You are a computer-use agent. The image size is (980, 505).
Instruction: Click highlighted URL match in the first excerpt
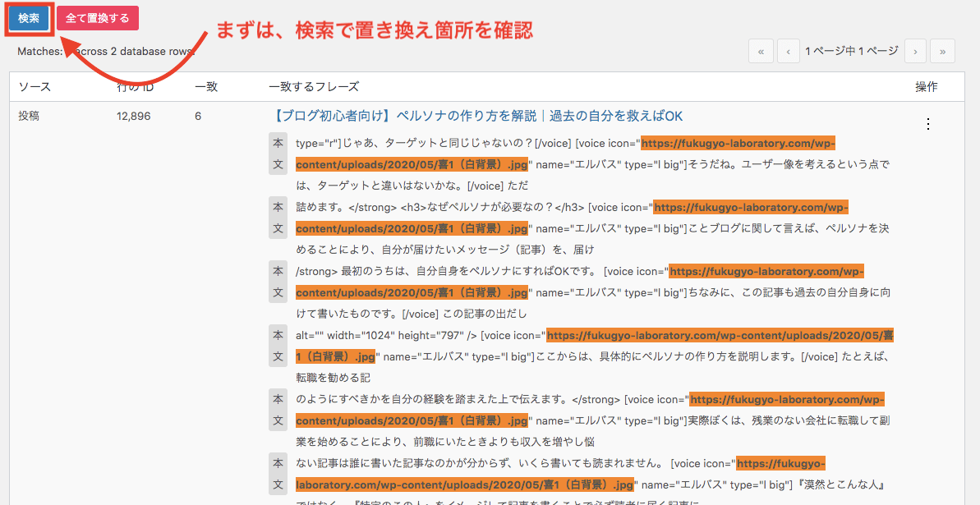point(737,144)
